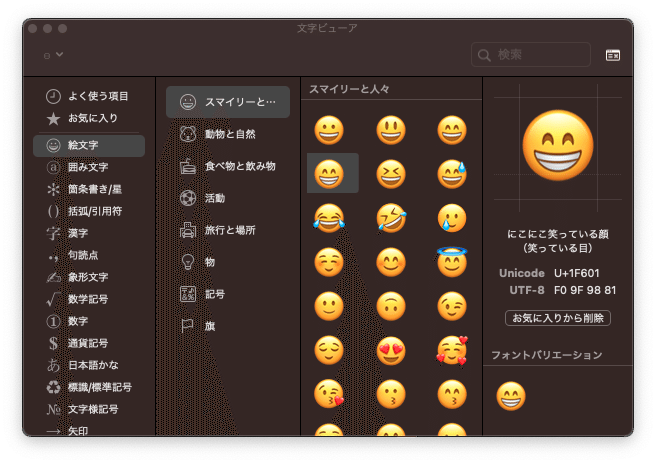Click the UTF-8 value F0 9F 98 81
The image size is (656, 463).
click(585, 291)
